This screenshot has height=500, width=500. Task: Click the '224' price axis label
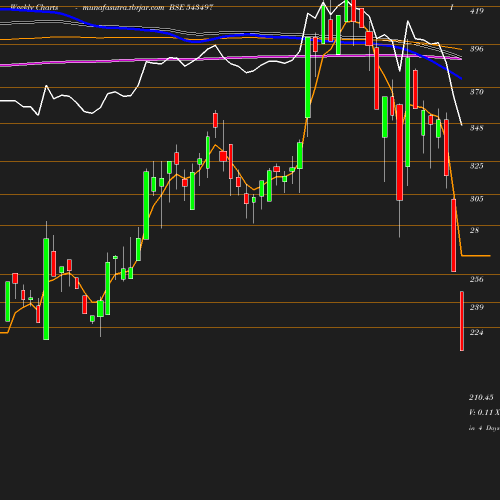click(x=477, y=332)
